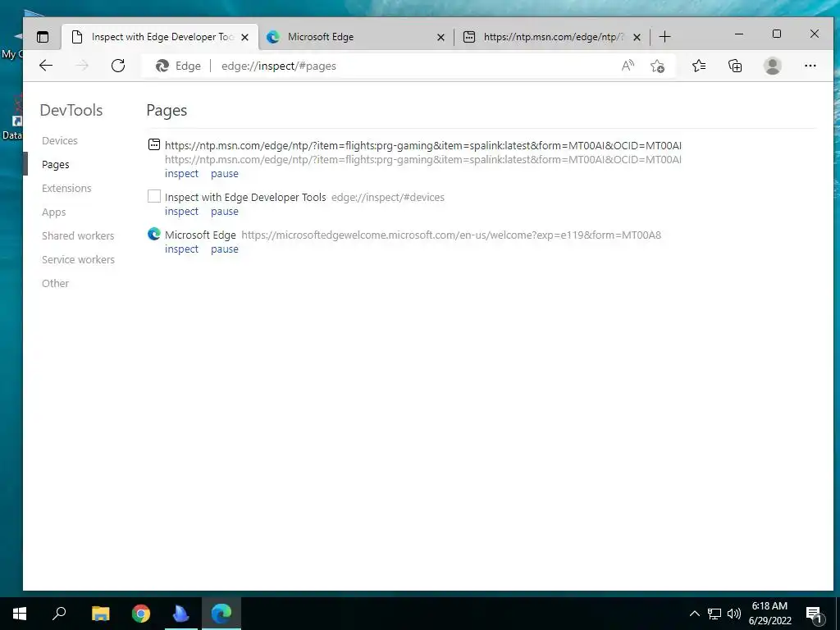Show hidden system tray icons chevron
This screenshot has width=840, height=630.
694,614
